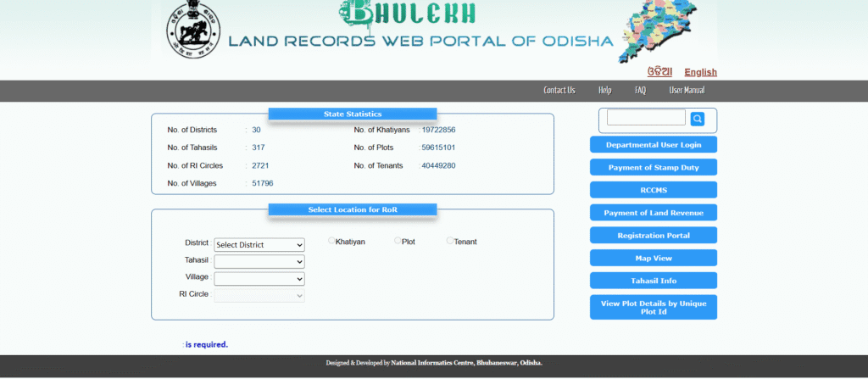Click the Odisha state emblem logo
868x379 pixels.
tap(194, 30)
